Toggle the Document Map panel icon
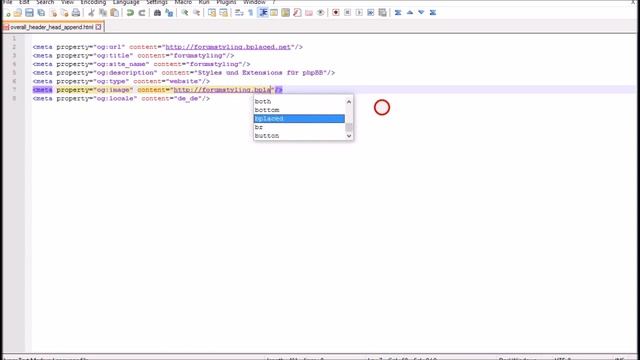Viewport: 640px width, 360px height. coord(286,13)
